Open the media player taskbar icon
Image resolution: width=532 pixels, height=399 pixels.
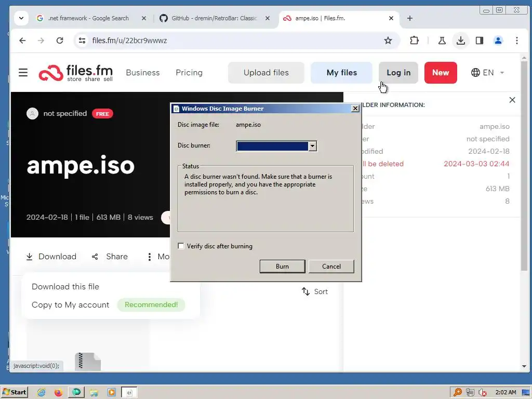(x=111, y=393)
